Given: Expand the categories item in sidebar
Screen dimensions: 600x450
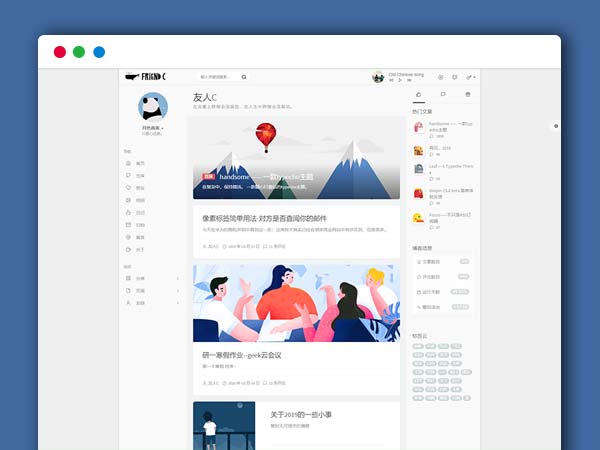Looking at the screenshot, I should click(x=152, y=278).
